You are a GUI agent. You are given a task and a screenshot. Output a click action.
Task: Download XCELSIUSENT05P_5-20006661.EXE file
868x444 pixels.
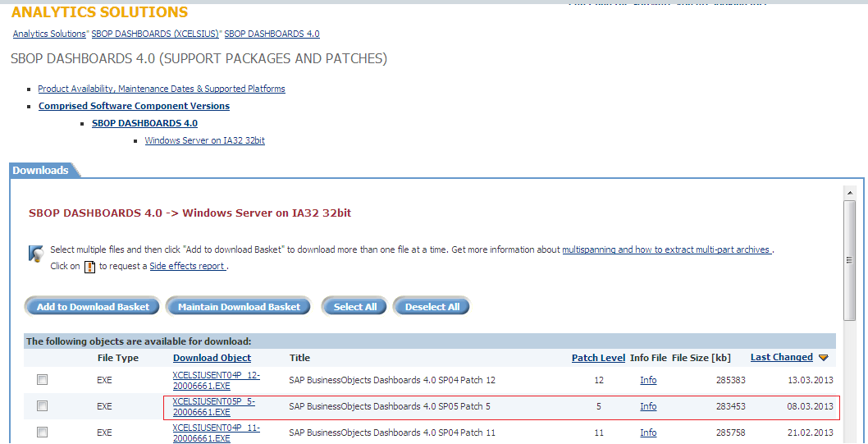tap(213, 406)
